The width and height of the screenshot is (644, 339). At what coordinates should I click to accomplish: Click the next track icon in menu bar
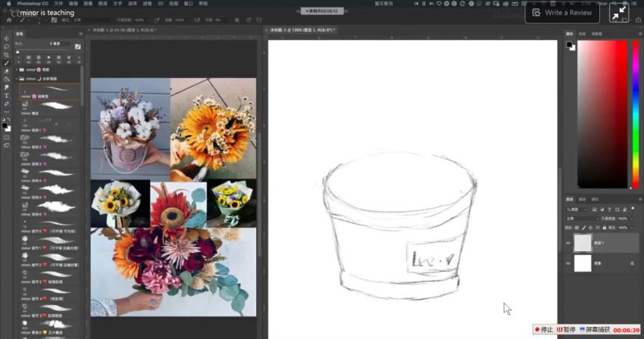(x=431, y=3)
